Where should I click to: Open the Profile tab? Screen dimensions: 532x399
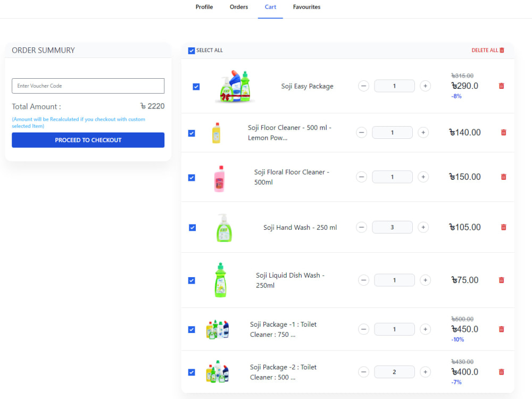tap(204, 7)
